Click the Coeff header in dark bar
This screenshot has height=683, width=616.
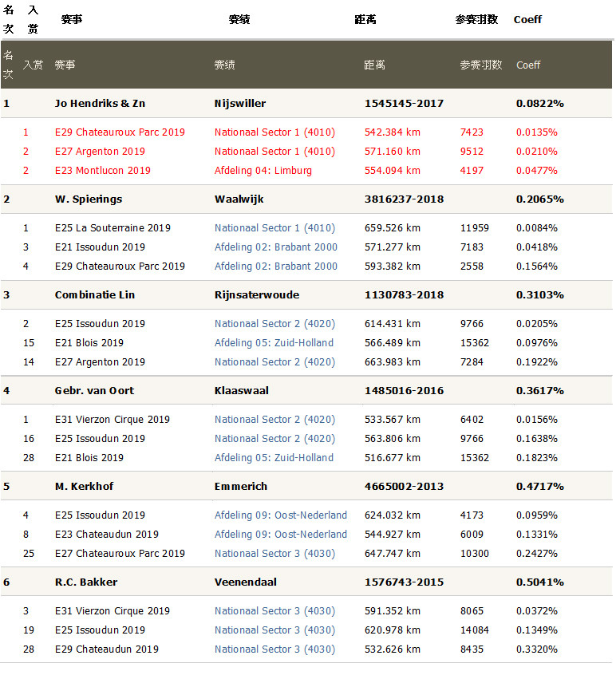(528, 65)
